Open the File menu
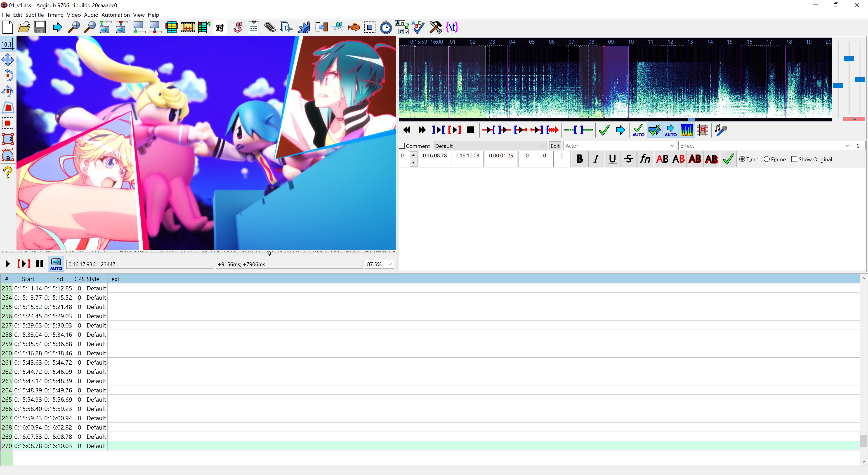The height and width of the screenshot is (475, 868). (x=5, y=15)
